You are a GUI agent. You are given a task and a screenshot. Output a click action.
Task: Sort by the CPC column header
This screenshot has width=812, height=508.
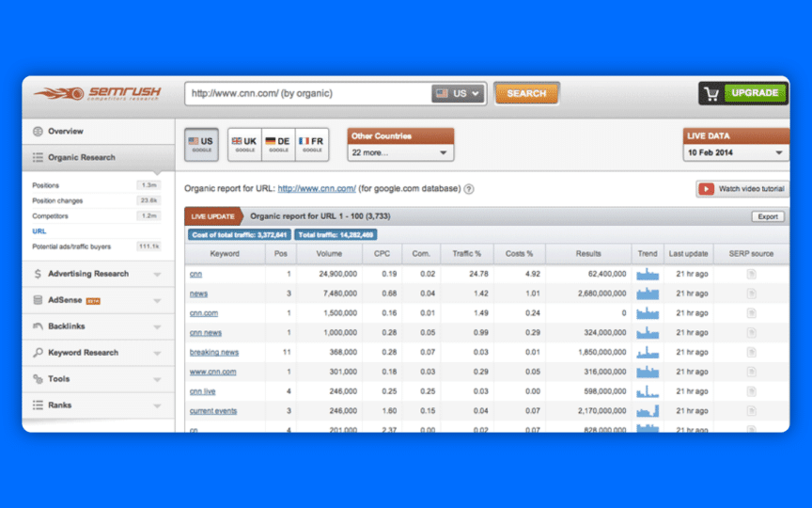pos(382,253)
